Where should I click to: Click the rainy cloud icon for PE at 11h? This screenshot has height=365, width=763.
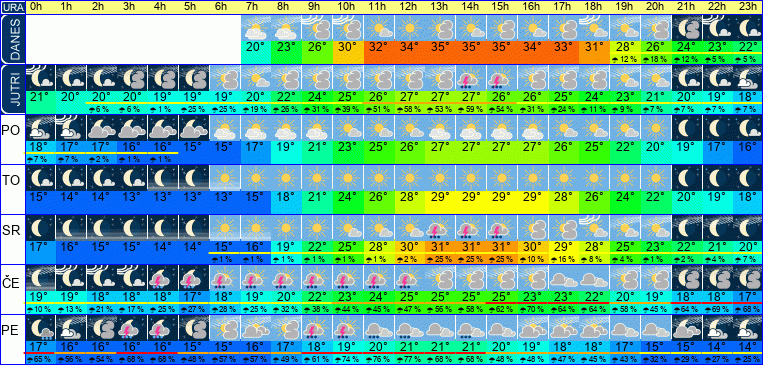379,328
